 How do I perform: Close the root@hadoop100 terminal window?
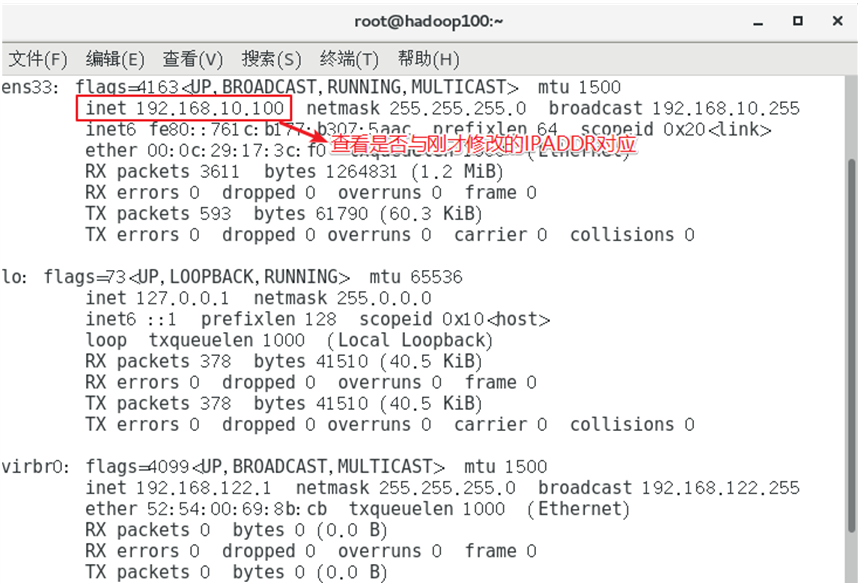point(838,21)
